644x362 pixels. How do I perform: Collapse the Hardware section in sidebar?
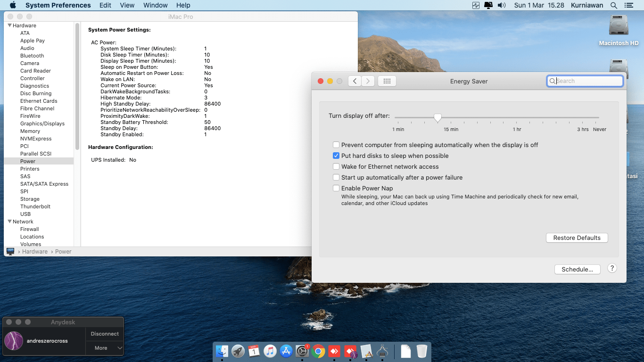[10, 25]
